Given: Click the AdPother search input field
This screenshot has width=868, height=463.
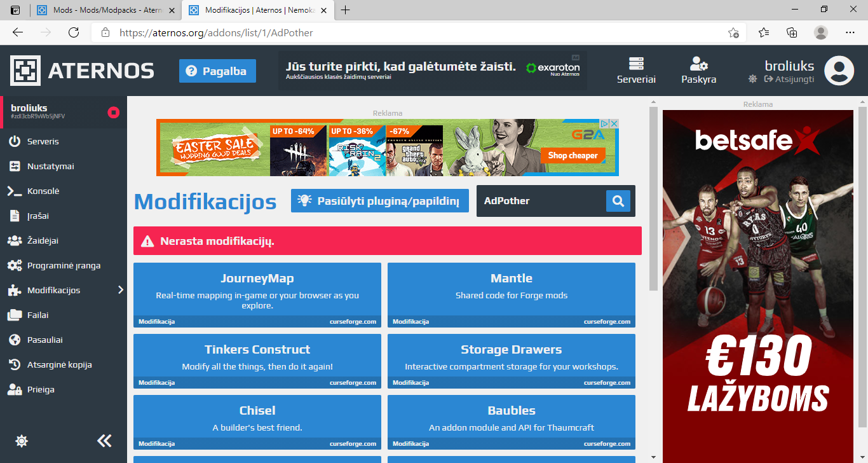Looking at the screenshot, I should coord(541,201).
